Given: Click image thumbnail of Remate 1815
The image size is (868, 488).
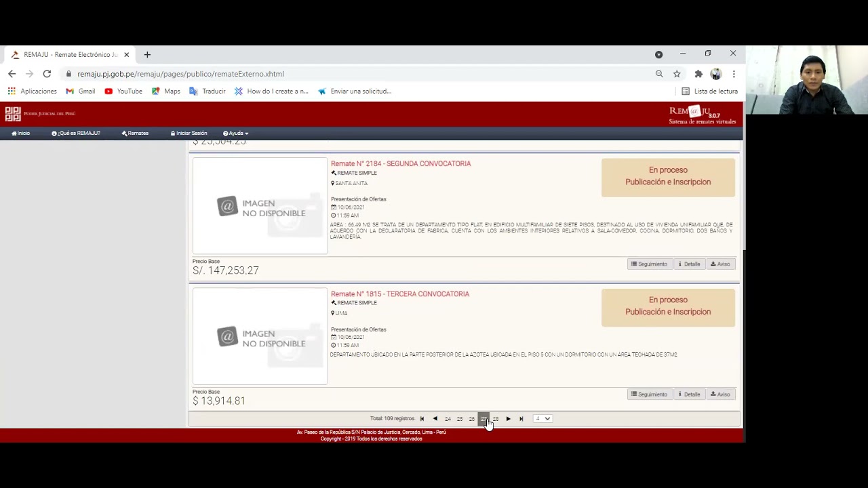Looking at the screenshot, I should click(x=260, y=336).
